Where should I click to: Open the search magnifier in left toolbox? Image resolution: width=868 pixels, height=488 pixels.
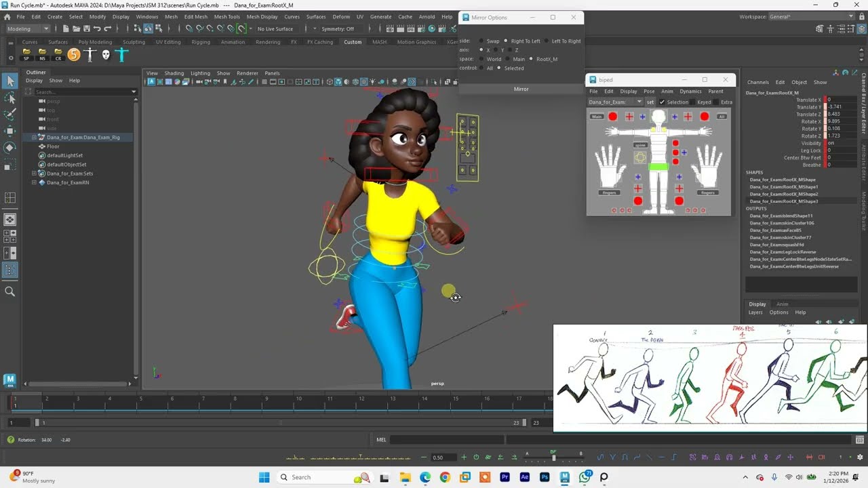[x=10, y=291]
